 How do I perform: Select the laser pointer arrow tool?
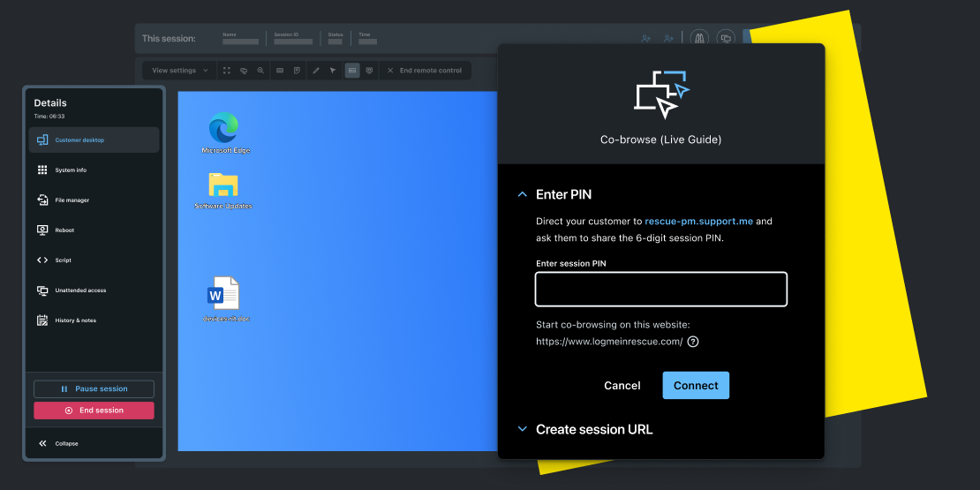(333, 71)
